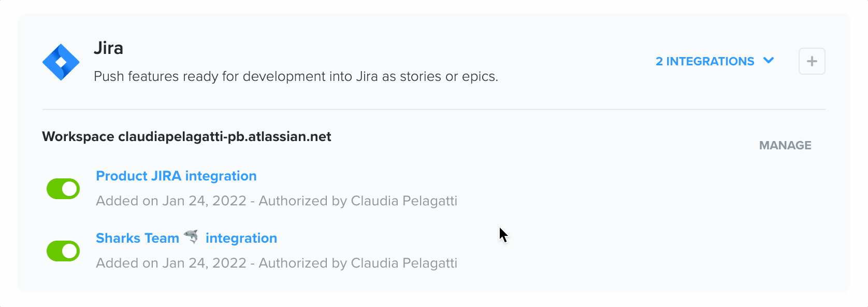Click the chevron next to 2 INTEGRATIONS

770,61
